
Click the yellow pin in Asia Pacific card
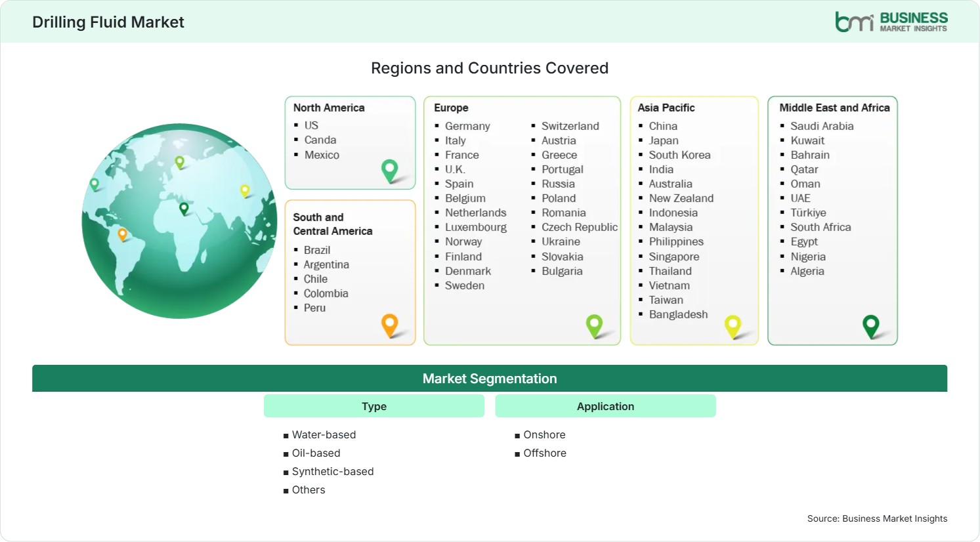[x=733, y=327]
